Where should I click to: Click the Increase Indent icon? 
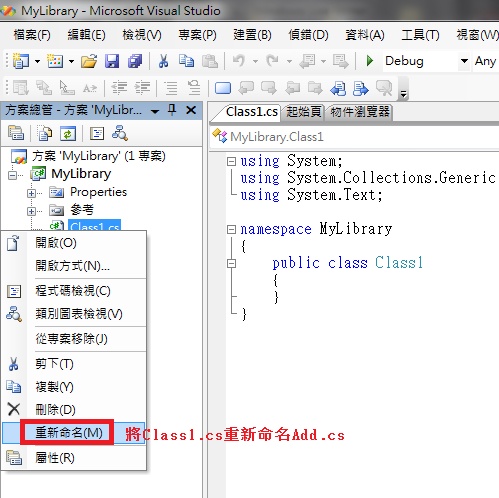[x=142, y=88]
